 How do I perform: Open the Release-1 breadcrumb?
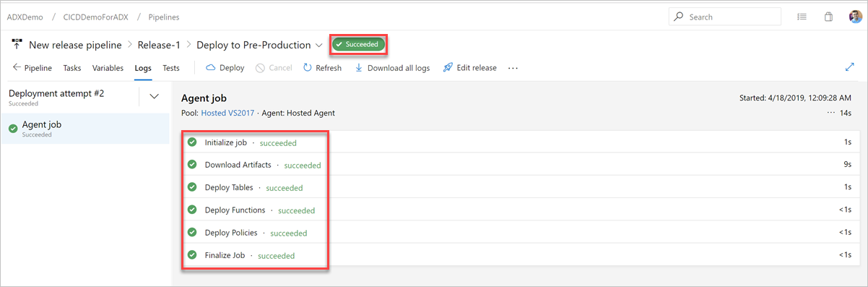[159, 45]
